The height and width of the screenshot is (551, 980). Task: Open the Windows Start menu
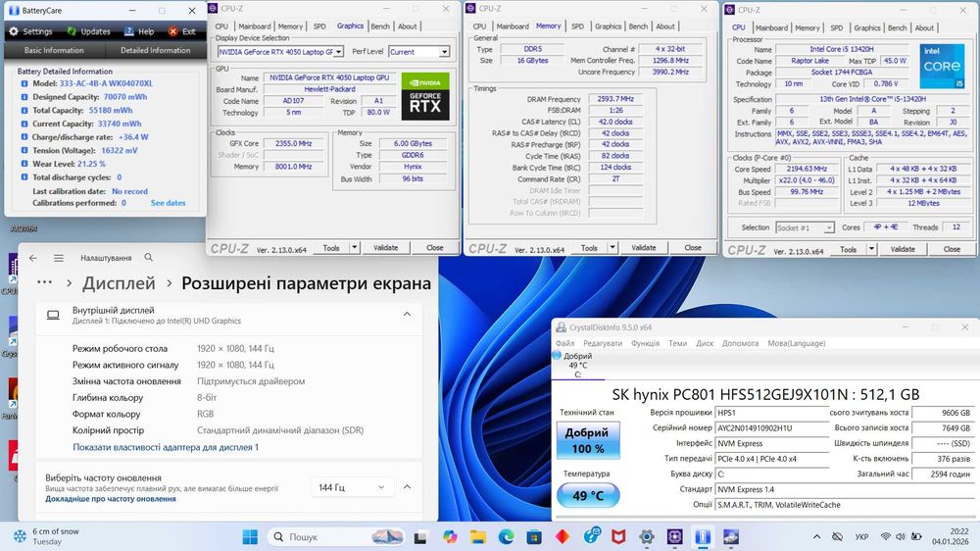250,536
